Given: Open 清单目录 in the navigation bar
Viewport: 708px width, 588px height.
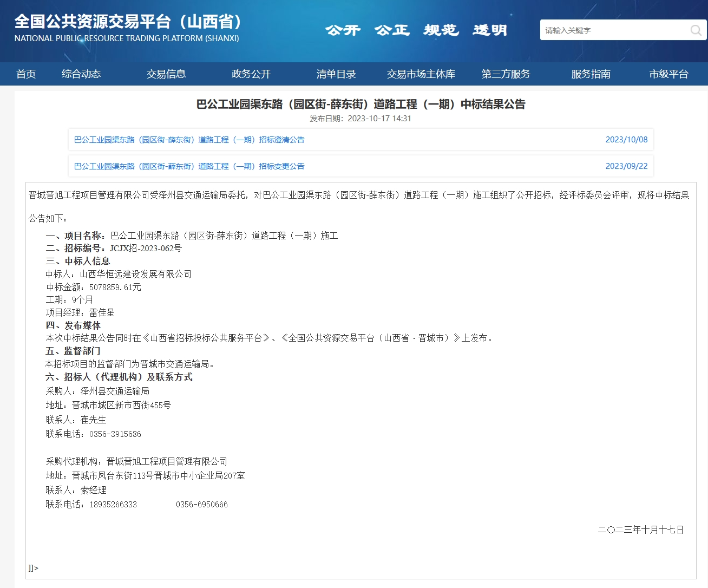Looking at the screenshot, I should tap(336, 74).
